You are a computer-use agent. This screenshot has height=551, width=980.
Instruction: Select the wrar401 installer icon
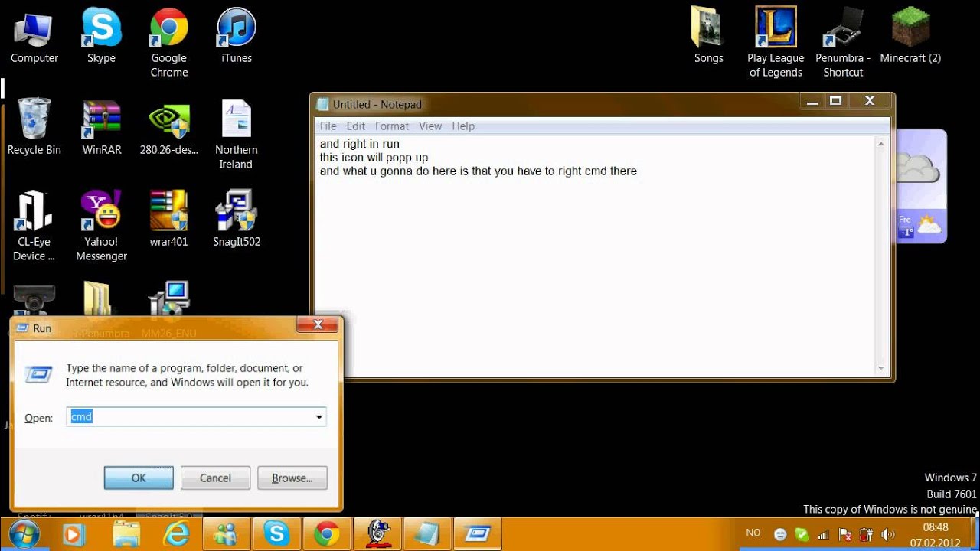[169, 220]
